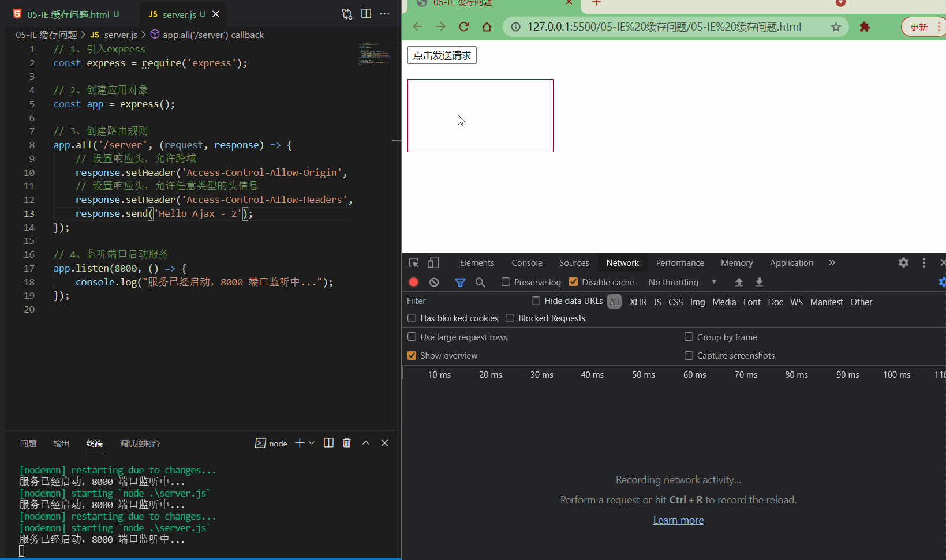Open the 调试控制台 terminal tab
Image resolution: width=946 pixels, height=560 pixels.
pos(139,444)
